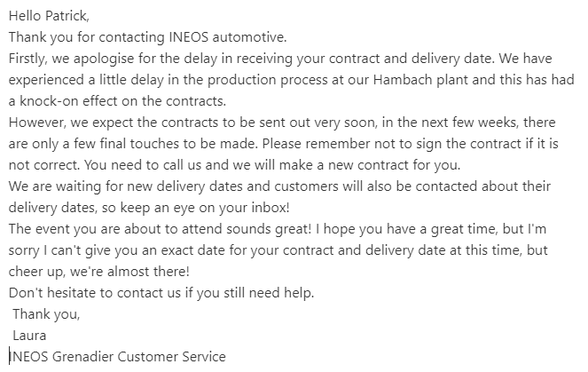Viewport: 588px width, 372px height.
Task: Click the "INEOS Grenadier Customer Service" signature line
Action: pos(118,358)
